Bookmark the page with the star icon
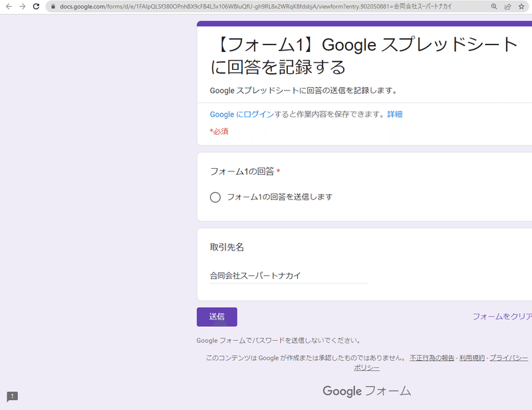The height and width of the screenshot is (410, 532). click(x=521, y=7)
